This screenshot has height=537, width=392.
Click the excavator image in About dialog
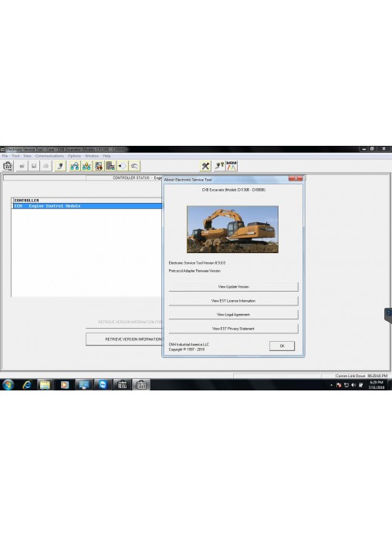coord(233,229)
